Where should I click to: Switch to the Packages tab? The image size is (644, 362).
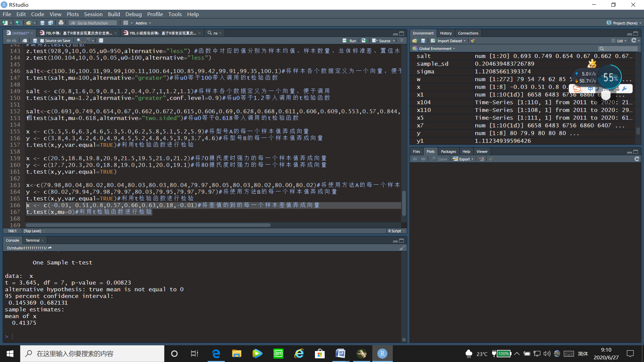click(x=448, y=152)
